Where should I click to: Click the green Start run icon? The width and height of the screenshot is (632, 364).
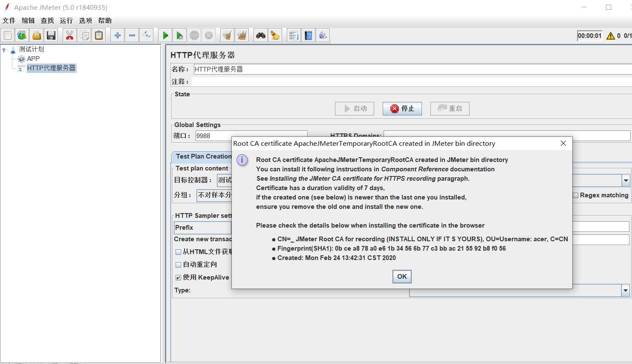click(x=165, y=35)
